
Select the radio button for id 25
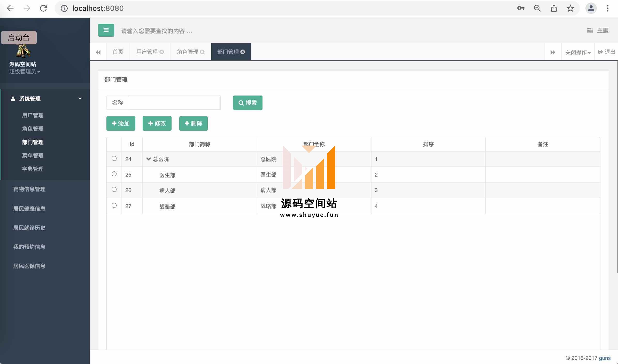114,174
